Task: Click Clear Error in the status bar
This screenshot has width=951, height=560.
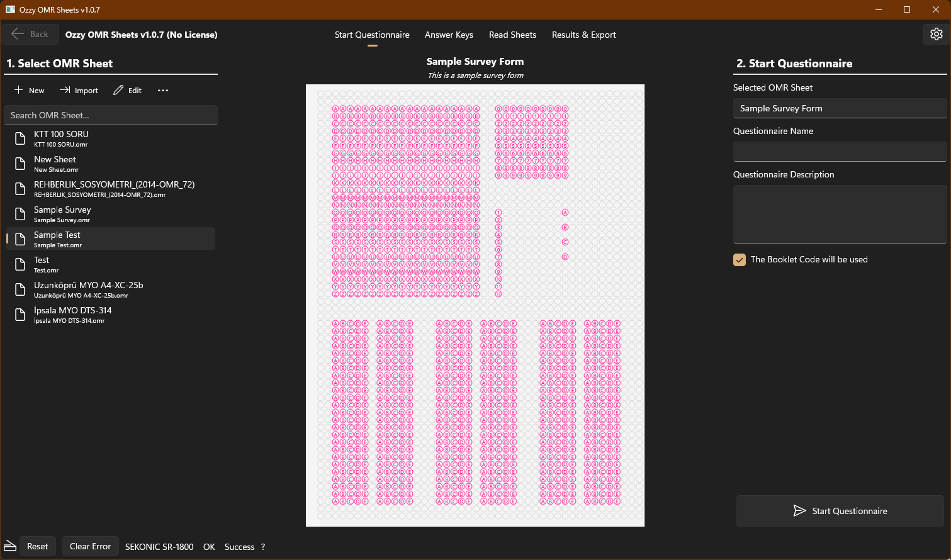Action: [x=90, y=546]
